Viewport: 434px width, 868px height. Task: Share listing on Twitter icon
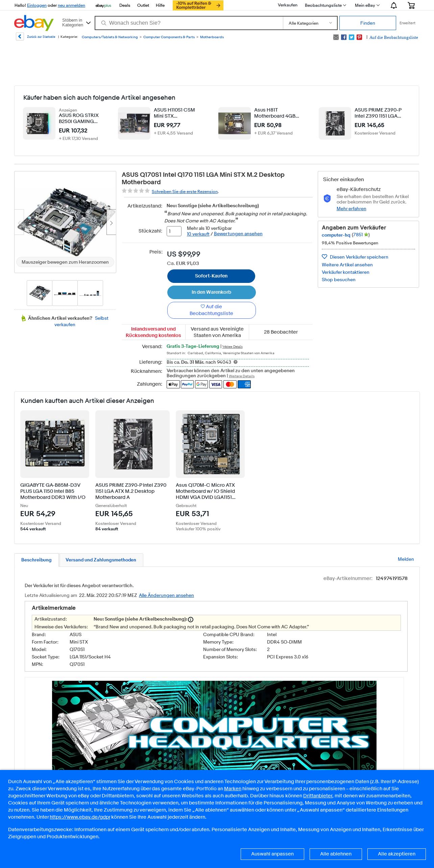pos(352,37)
